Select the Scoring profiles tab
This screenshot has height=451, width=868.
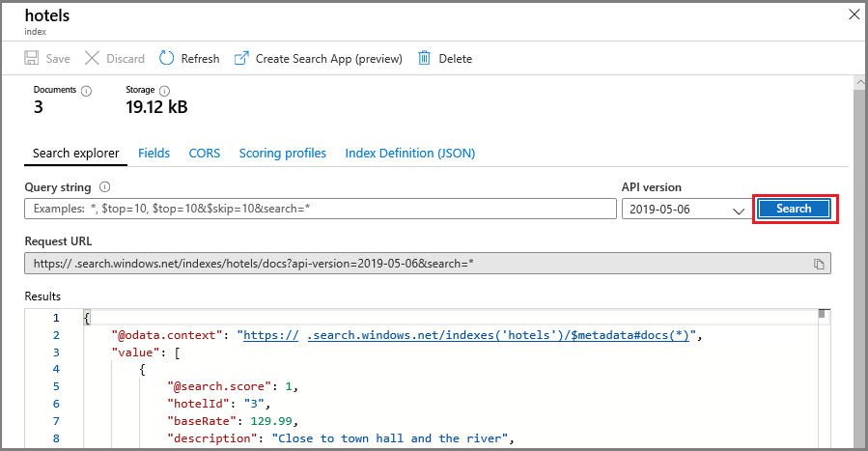click(x=282, y=153)
